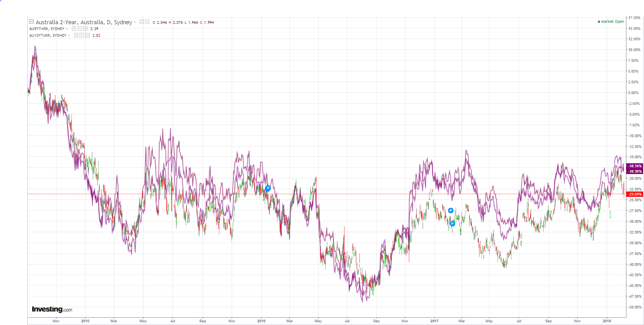644x325 pixels.
Task: Click the Investing.com logo watermark
Action: [52, 309]
